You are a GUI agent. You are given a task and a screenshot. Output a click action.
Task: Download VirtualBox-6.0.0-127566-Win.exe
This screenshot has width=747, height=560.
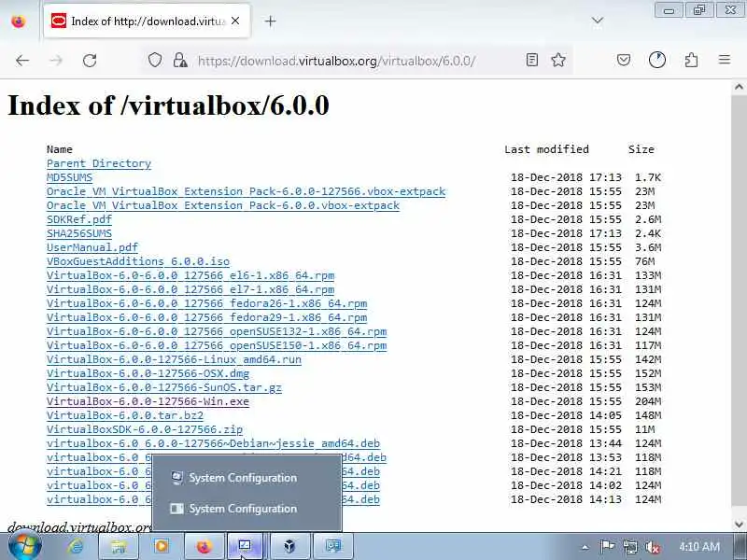click(148, 401)
